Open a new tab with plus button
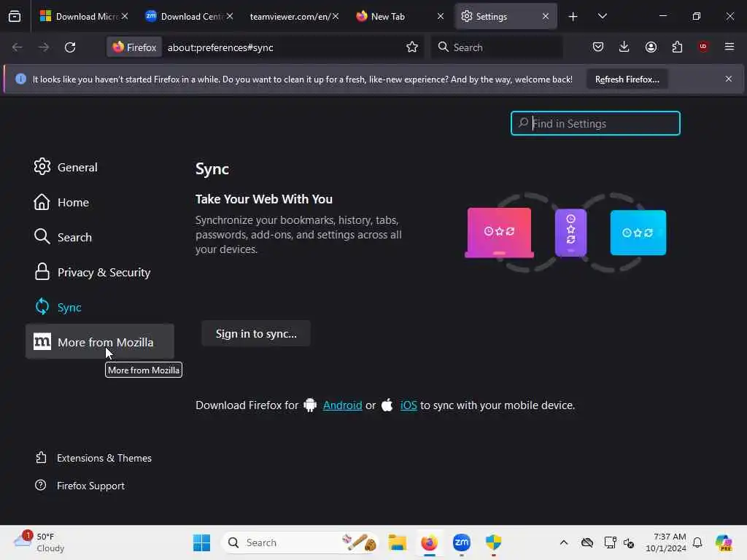Image resolution: width=747 pixels, height=560 pixels. 573,17
